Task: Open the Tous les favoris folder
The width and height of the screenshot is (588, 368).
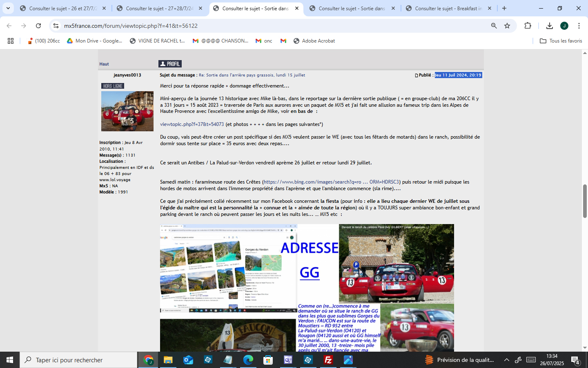Action: pos(561,41)
